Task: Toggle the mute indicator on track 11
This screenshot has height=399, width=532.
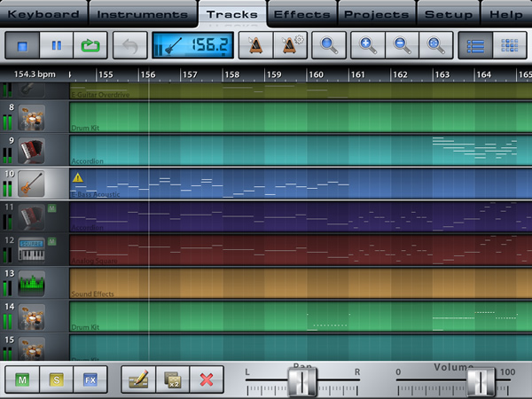Action: [x=51, y=208]
